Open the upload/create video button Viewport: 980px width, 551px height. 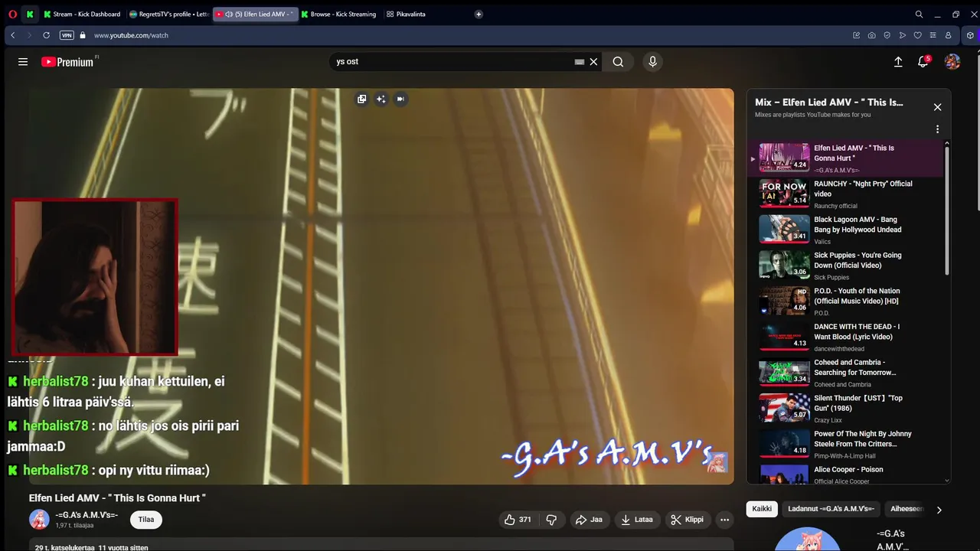click(898, 62)
